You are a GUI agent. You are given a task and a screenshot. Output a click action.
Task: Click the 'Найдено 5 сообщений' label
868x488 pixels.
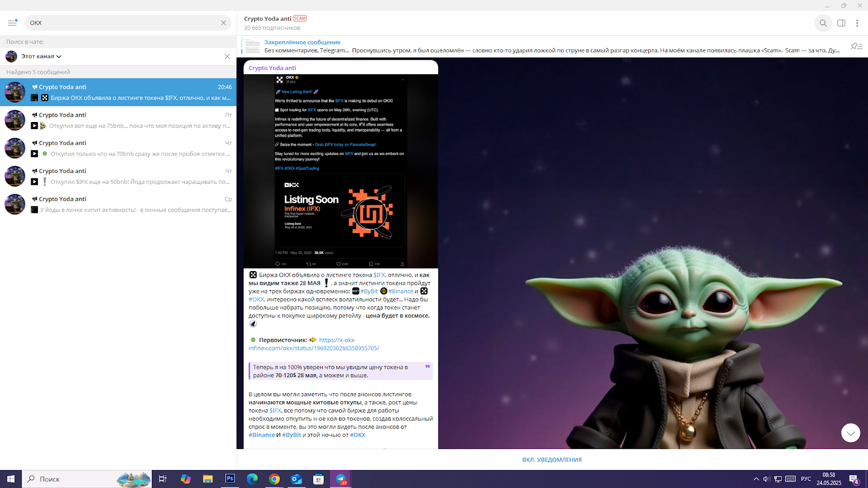coord(38,72)
